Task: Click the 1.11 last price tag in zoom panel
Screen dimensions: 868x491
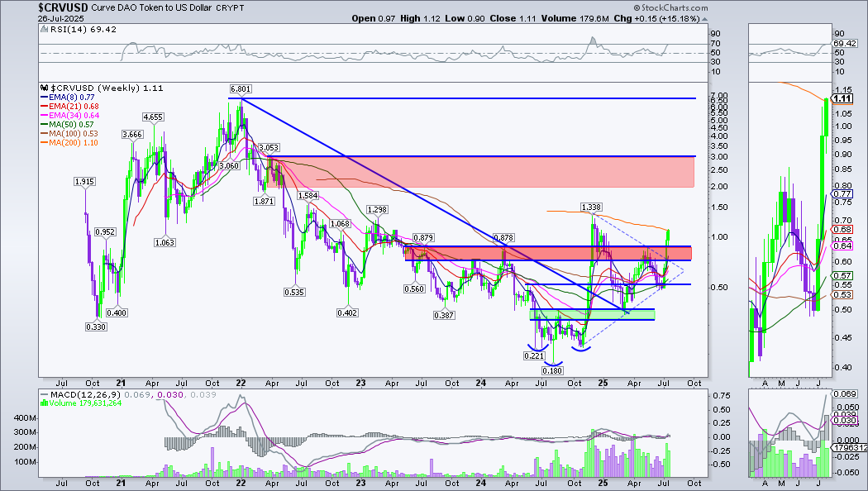Action: [842, 98]
